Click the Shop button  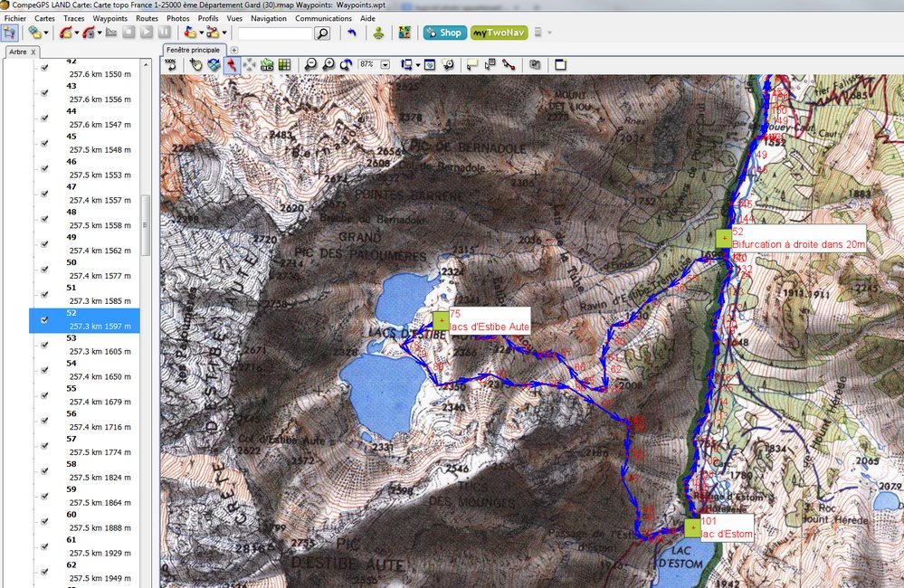tap(444, 33)
